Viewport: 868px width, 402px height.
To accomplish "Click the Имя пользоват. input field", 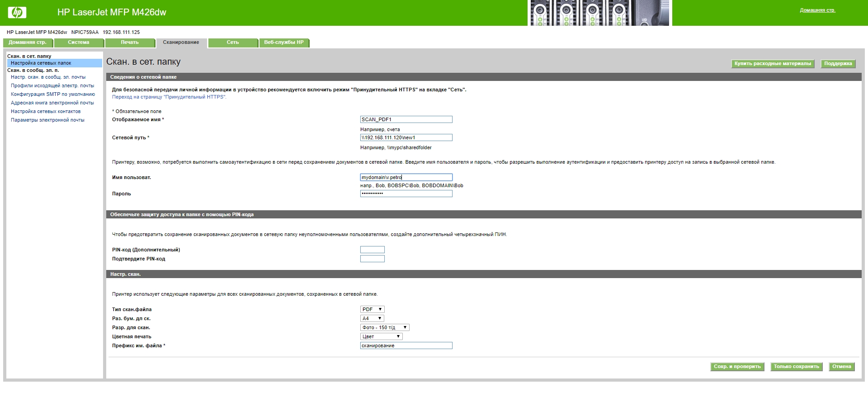I will coord(406,177).
